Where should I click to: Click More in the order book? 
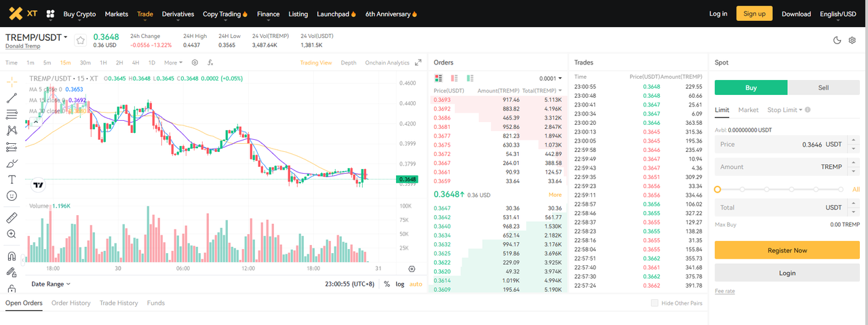(x=555, y=195)
